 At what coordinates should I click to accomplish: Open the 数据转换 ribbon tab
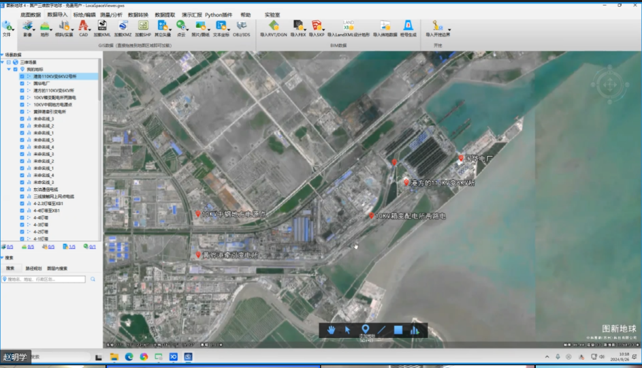138,15
